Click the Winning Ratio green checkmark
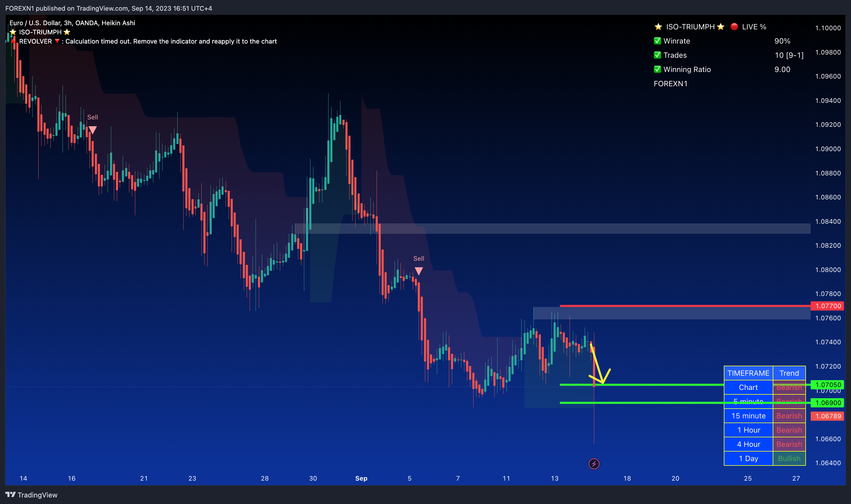The image size is (851, 504). [658, 69]
